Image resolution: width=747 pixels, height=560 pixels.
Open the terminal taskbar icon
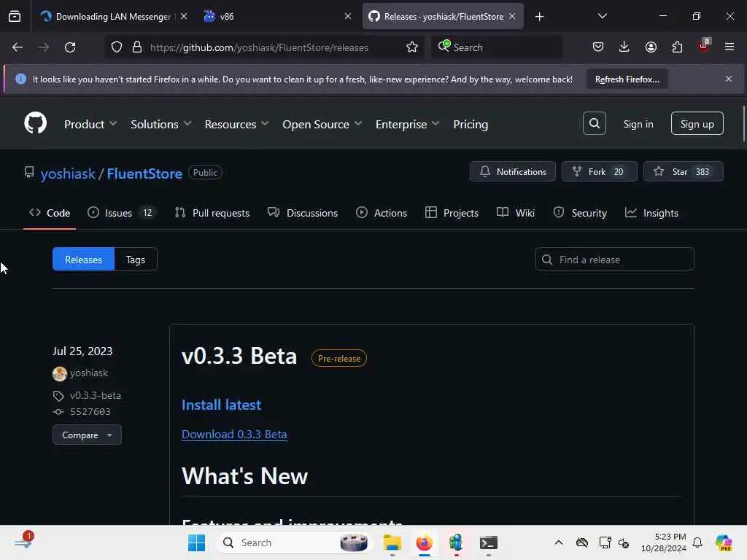488,542
